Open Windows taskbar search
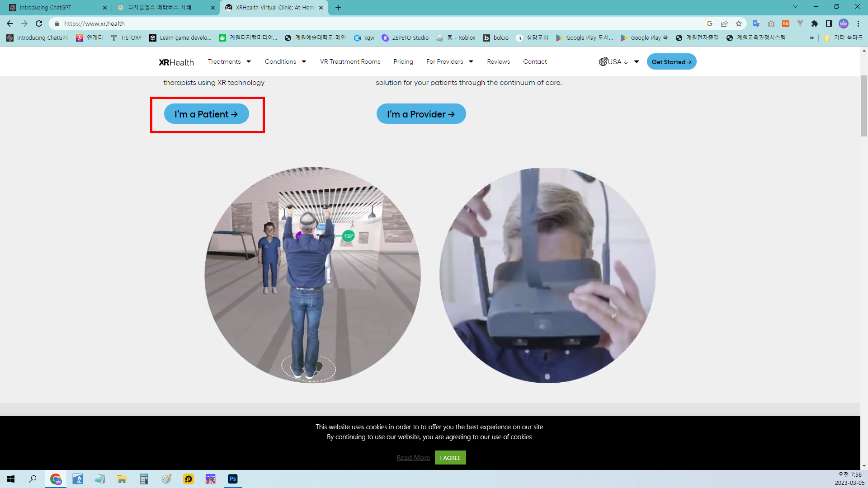 click(x=33, y=479)
